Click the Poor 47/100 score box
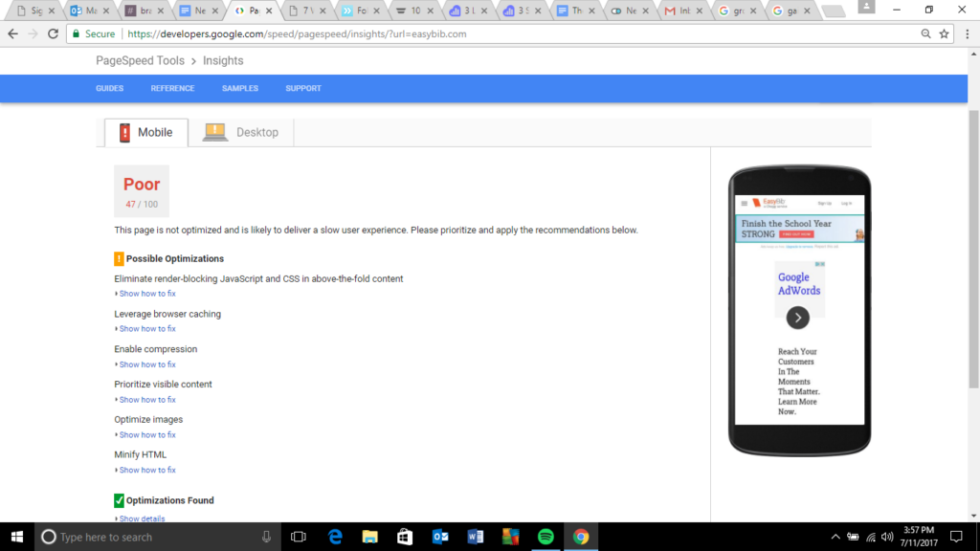 click(142, 191)
